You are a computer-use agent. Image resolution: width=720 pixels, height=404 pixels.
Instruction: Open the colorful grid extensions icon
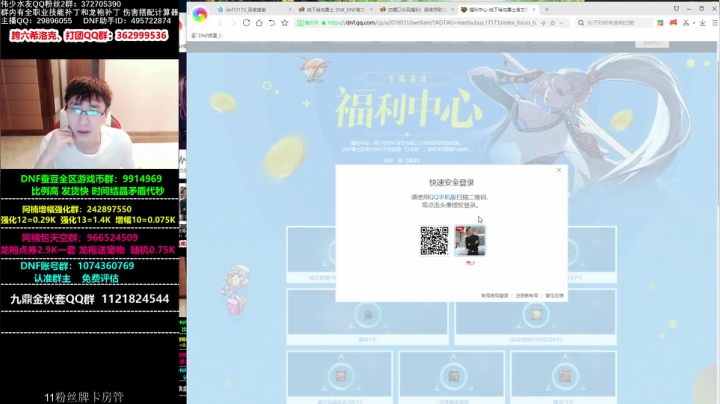[x=660, y=22]
